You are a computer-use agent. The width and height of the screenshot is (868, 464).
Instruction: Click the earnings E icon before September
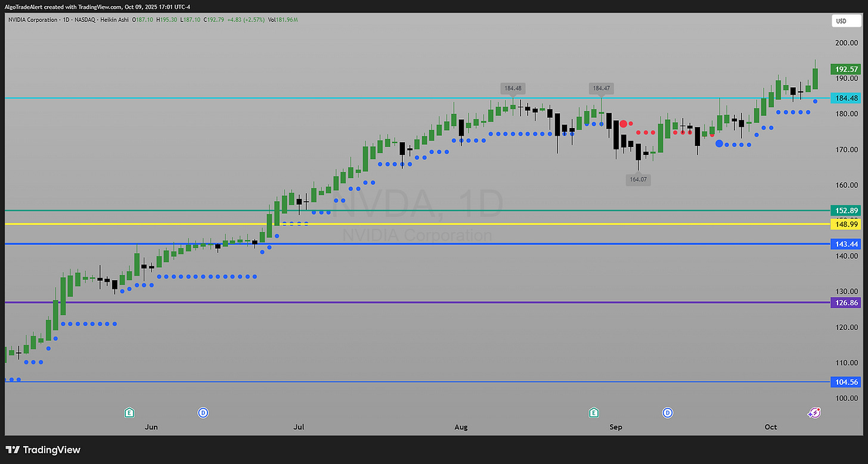pyautogui.click(x=594, y=412)
